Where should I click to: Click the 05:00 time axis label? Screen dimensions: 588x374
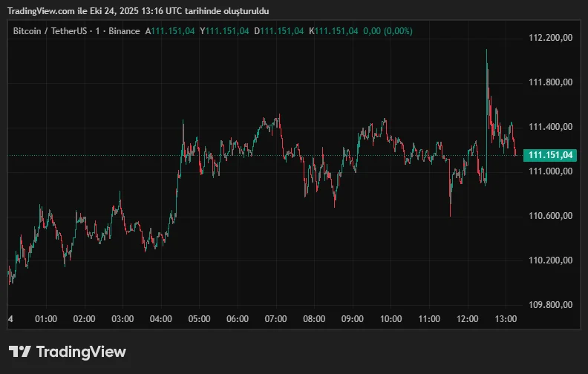pos(199,319)
